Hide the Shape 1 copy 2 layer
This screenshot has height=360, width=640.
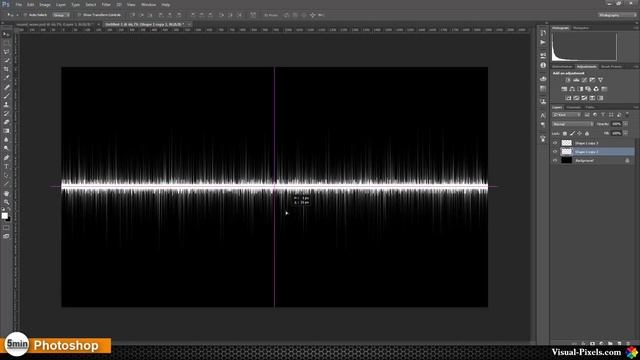point(555,152)
